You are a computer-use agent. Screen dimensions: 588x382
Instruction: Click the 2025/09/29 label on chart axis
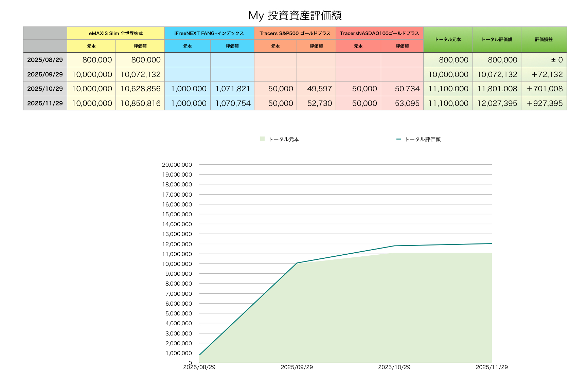[297, 367]
